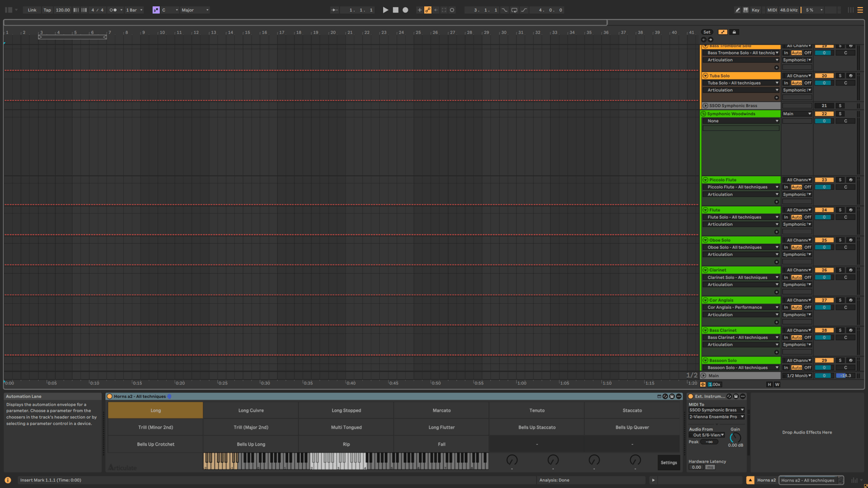Jump to previous locator arrow
The width and height of the screenshot is (868, 488).
point(704,39)
